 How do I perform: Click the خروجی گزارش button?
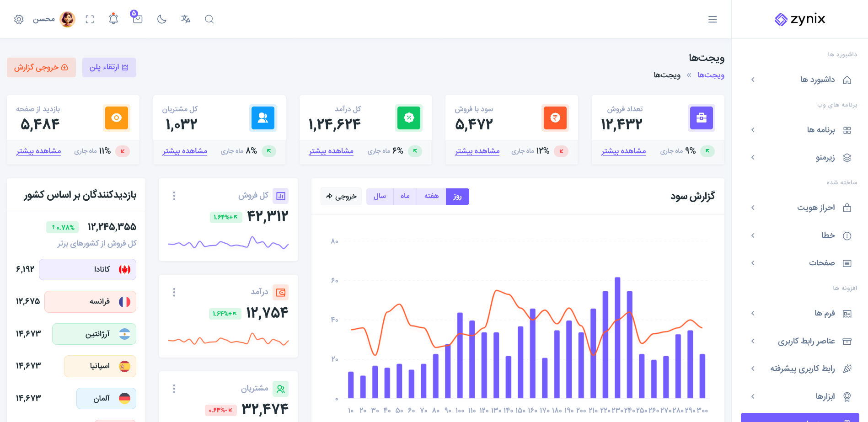pyautogui.click(x=41, y=67)
